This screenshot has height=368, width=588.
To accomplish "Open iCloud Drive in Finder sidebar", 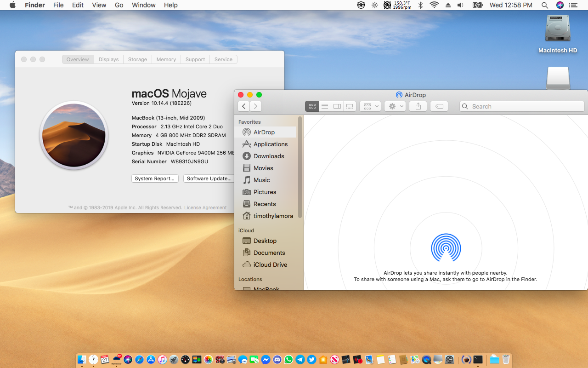I will pos(266,264).
